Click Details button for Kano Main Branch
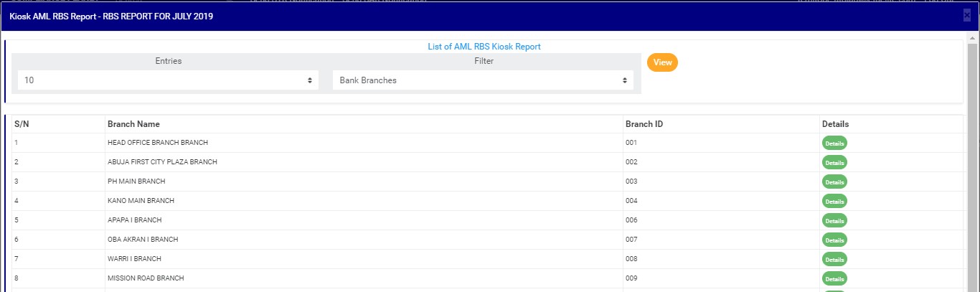The height and width of the screenshot is (292, 980). coord(834,202)
